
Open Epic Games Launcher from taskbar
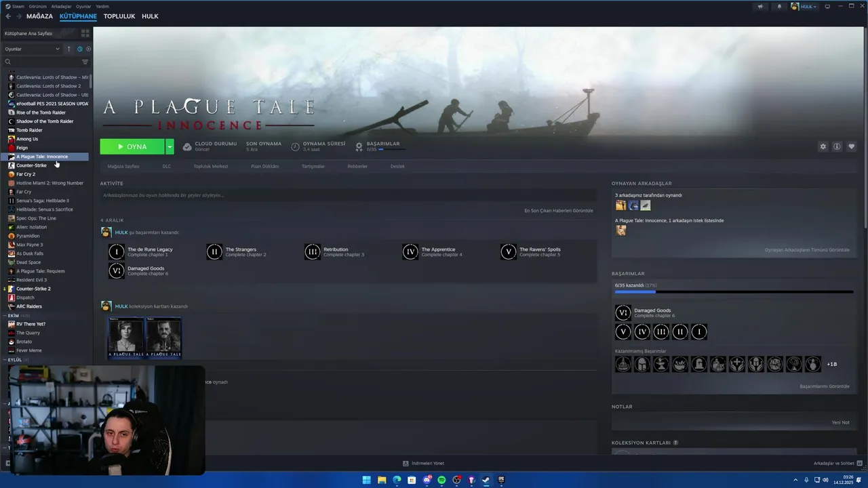(x=501, y=480)
